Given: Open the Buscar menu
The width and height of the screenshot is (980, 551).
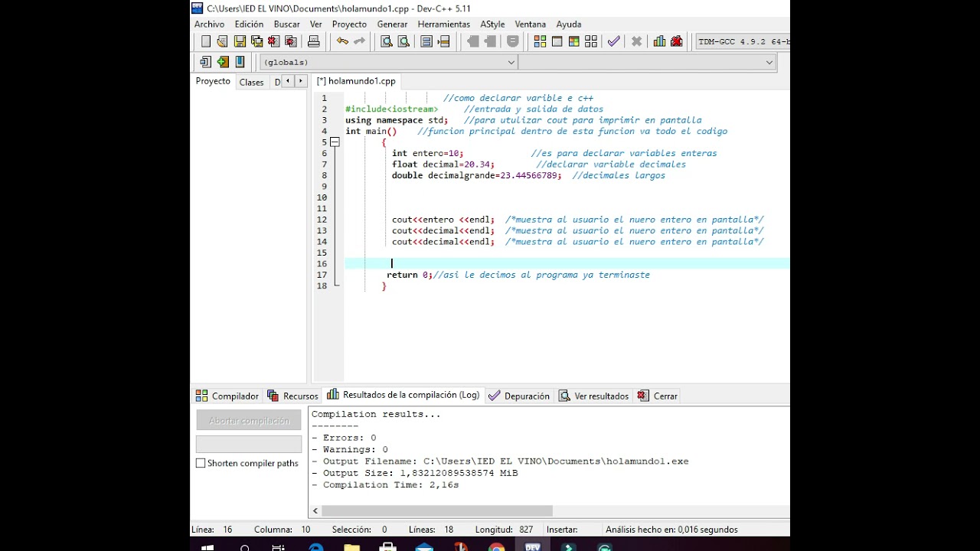Looking at the screenshot, I should (287, 24).
